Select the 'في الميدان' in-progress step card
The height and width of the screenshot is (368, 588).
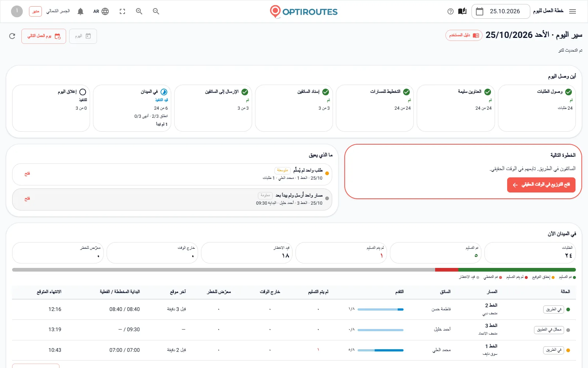click(132, 108)
